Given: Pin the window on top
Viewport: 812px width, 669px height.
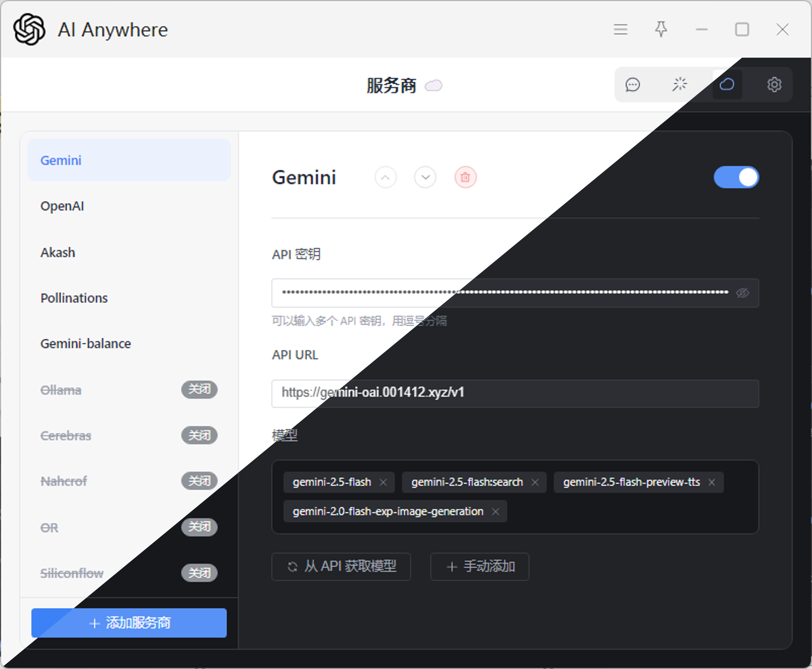Looking at the screenshot, I should tap(661, 29).
